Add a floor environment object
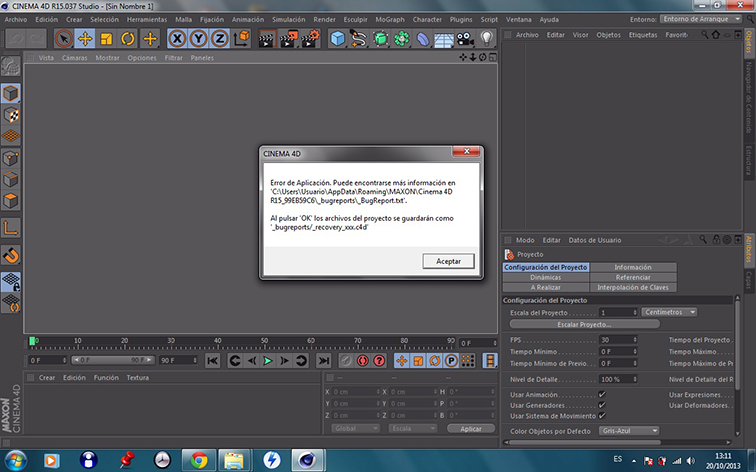This screenshot has width=756, height=472. point(444,39)
